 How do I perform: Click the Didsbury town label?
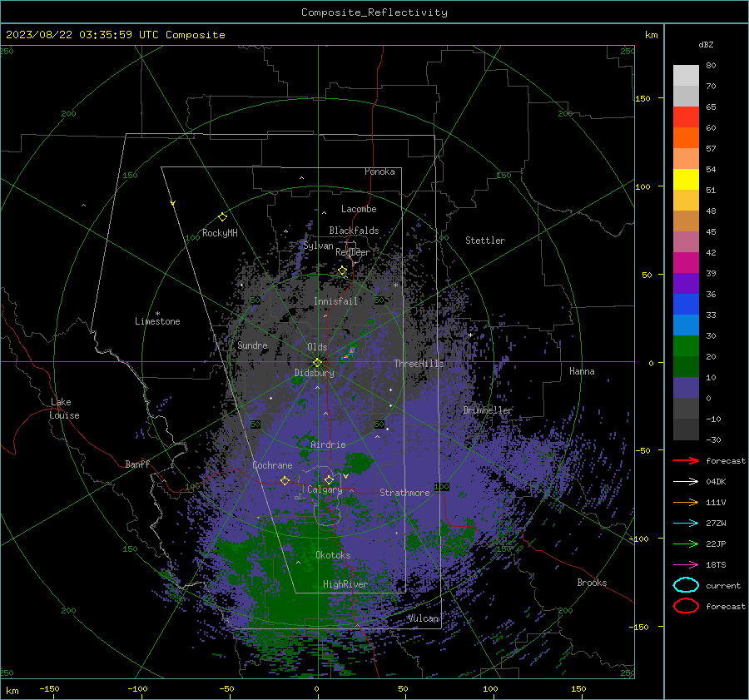tap(314, 373)
